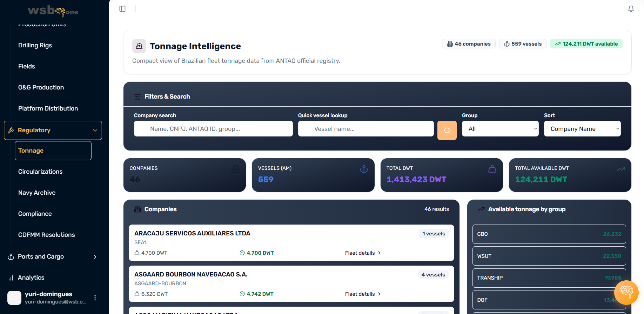Open the AI brain assistant bubble
644x314 pixels.
pos(626,292)
